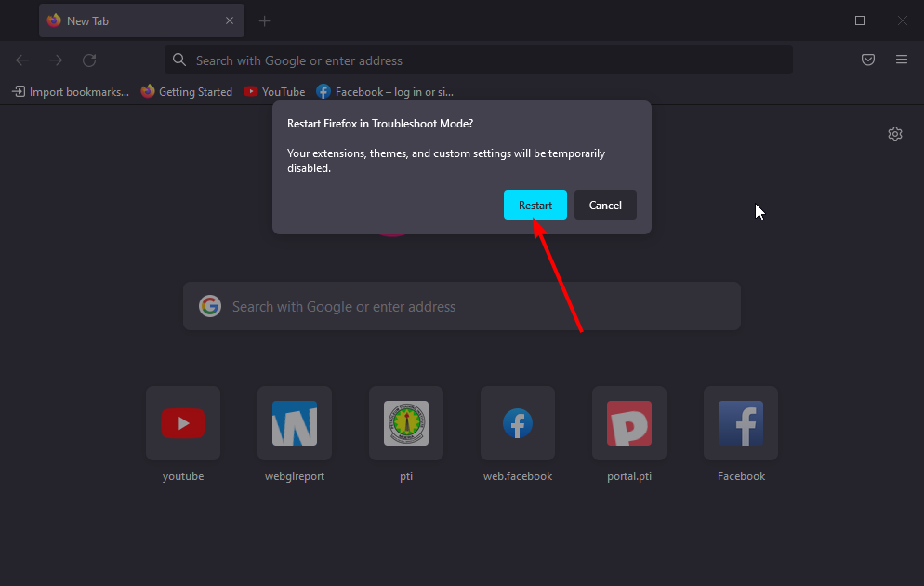This screenshot has width=924, height=586.
Task: Click the Import bookmarks icon
Action: tap(18, 91)
